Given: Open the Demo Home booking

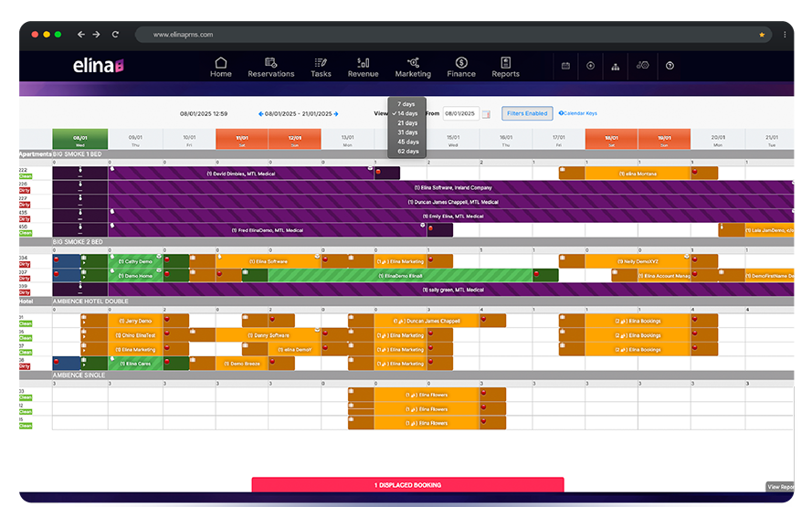Looking at the screenshot, I should pos(136,276).
